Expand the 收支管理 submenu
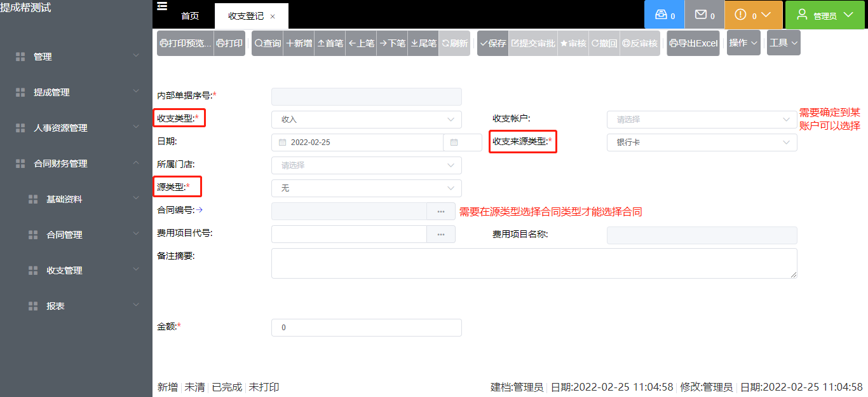 click(x=76, y=270)
